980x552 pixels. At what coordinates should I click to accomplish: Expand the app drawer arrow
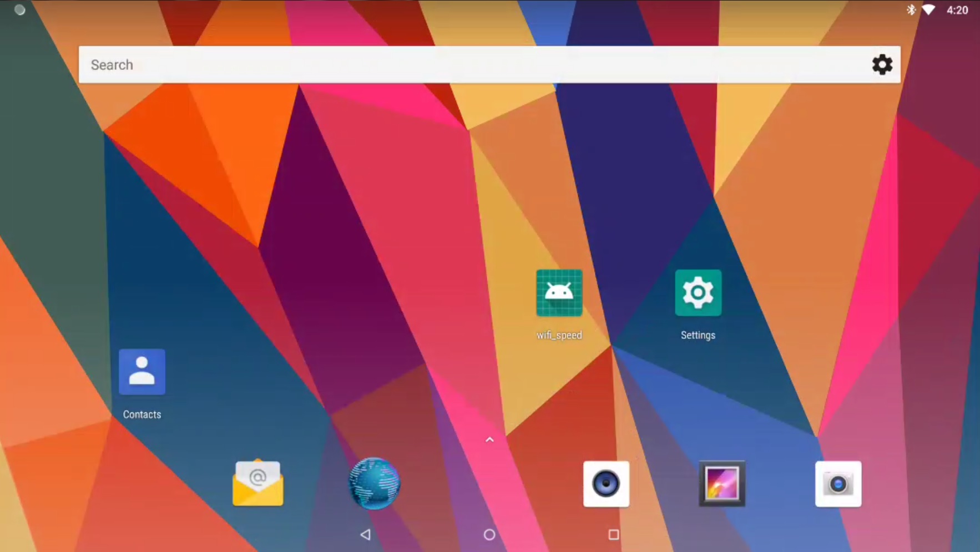[489, 440]
